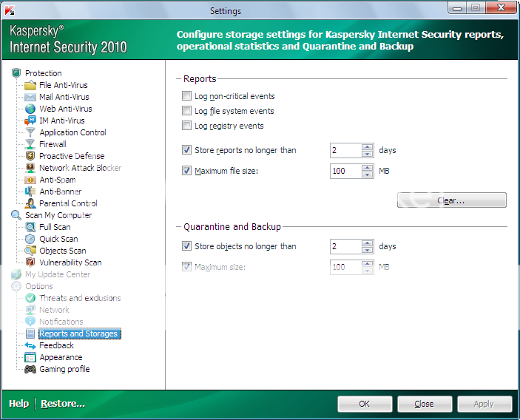This screenshot has width=520, height=420.
Task: Click the Appearance window icon
Action: click(x=30, y=357)
